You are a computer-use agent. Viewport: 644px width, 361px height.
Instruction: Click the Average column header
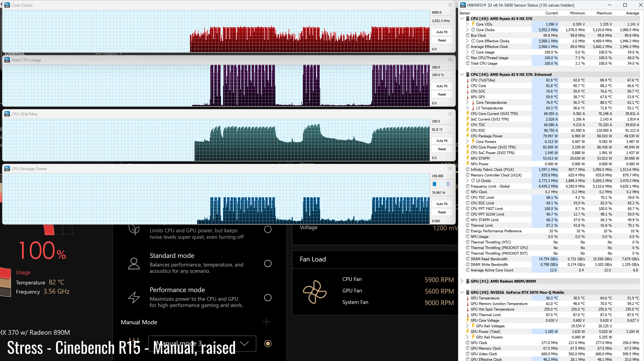click(x=632, y=13)
